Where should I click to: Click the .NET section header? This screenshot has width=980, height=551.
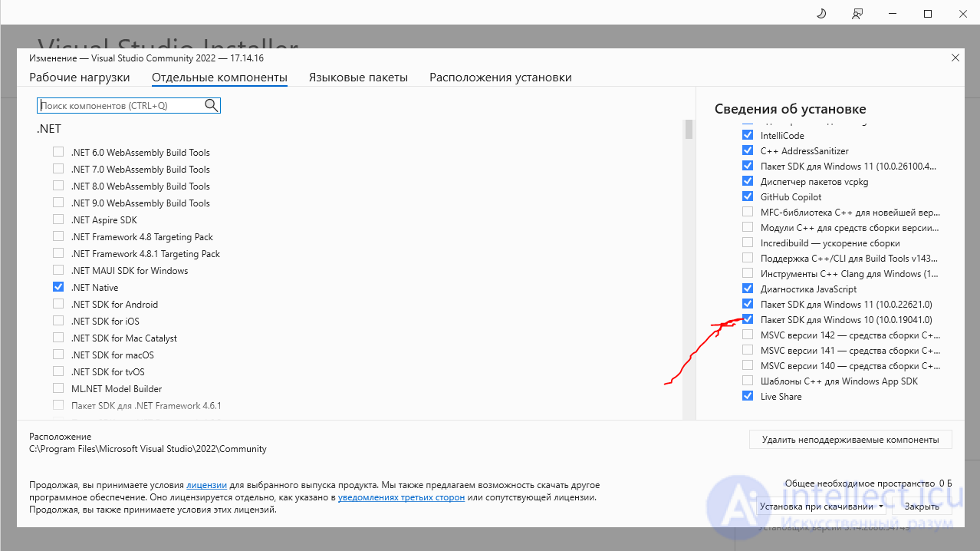(48, 129)
